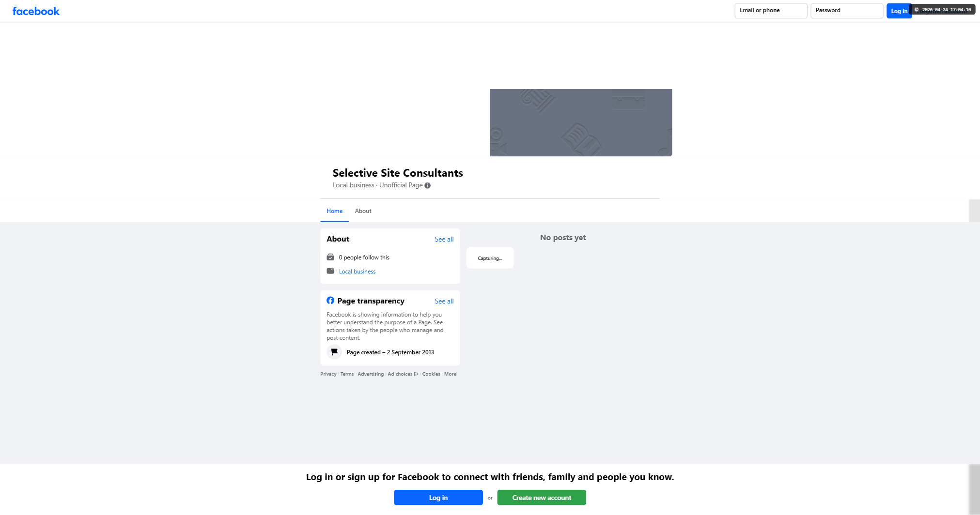Click the bottom banner Log in button
The image size is (980, 515).
(438, 498)
